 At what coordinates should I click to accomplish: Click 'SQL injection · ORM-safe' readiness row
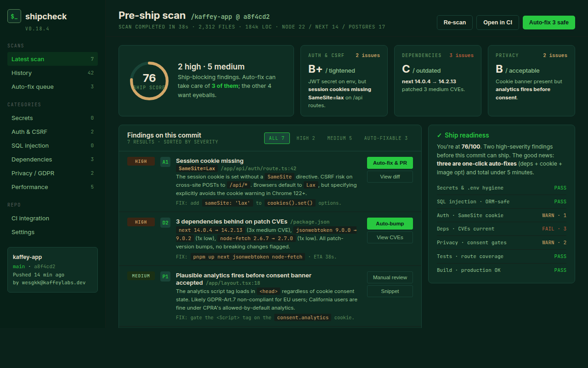(x=502, y=201)
